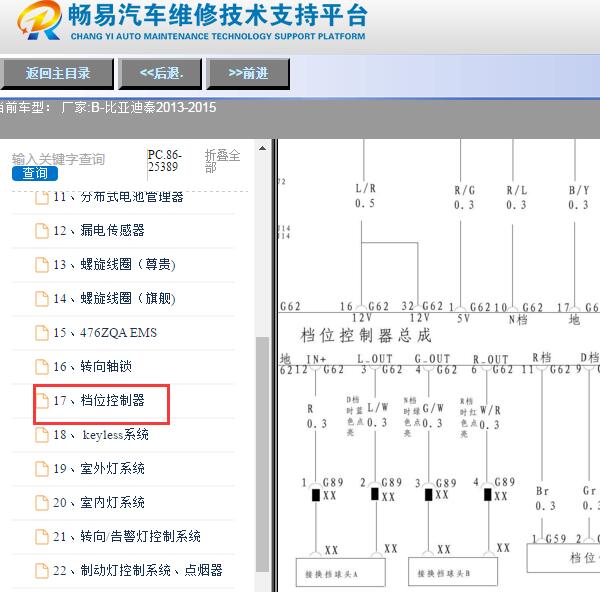The height and width of the screenshot is (592, 600).
Task: Click the black connector block at pin 4 G89
Action: (x=488, y=494)
